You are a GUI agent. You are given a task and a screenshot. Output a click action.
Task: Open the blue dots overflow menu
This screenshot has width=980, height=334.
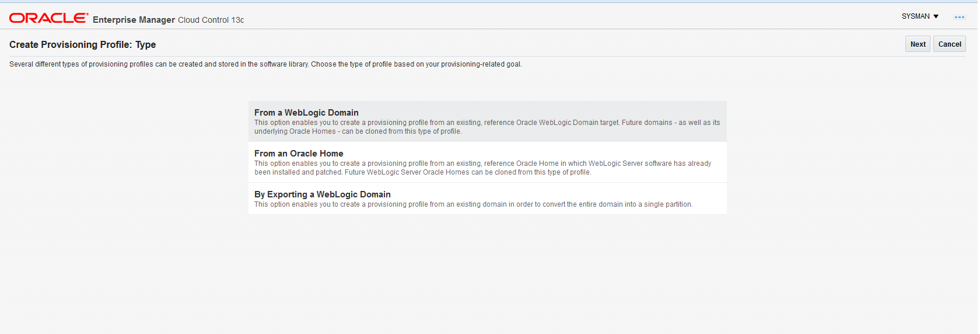click(x=960, y=17)
